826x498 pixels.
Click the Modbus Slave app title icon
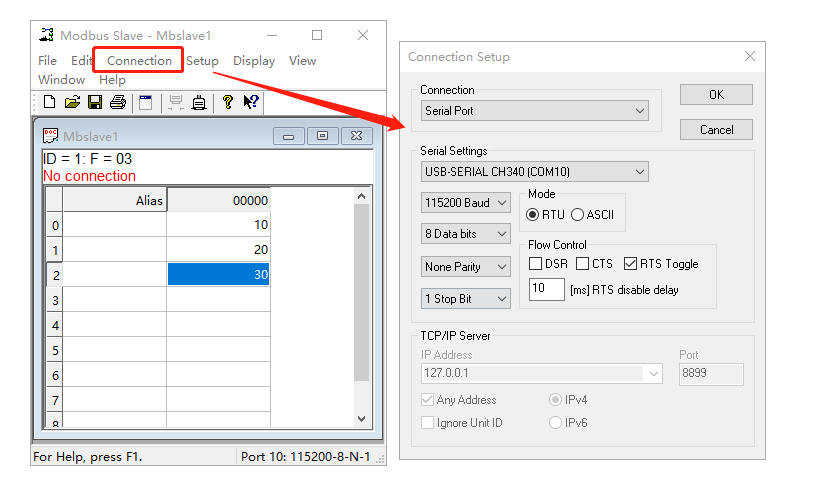click(x=46, y=35)
